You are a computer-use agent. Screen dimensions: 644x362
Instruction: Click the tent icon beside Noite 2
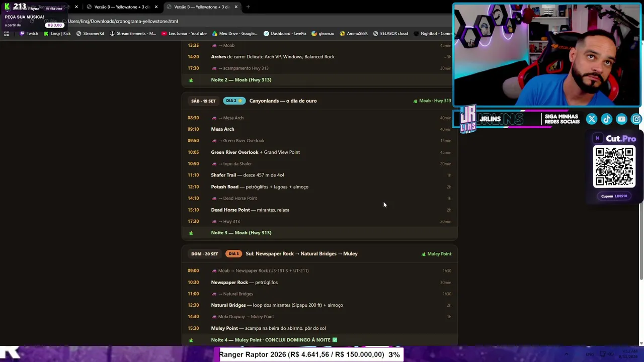(x=191, y=80)
